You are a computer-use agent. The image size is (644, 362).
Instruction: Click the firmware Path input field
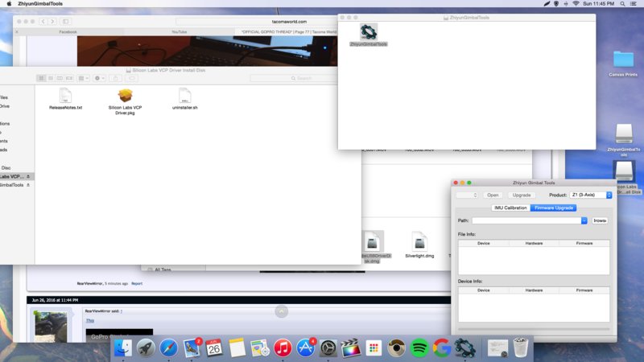[526, 220]
